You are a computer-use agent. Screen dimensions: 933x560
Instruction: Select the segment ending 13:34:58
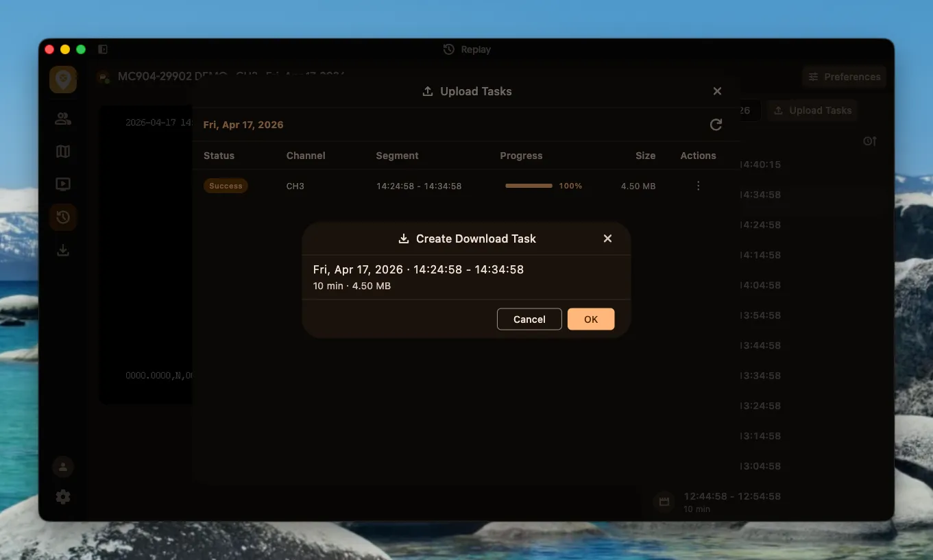tap(760, 376)
